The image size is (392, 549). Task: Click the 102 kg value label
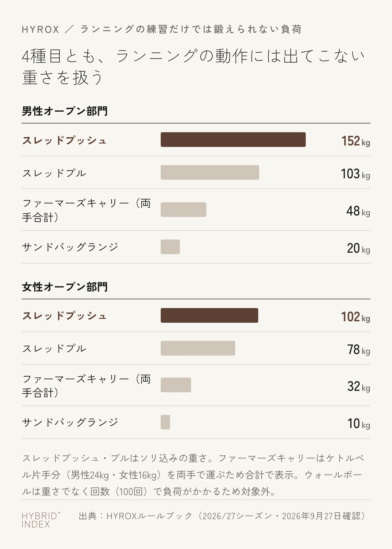click(356, 317)
